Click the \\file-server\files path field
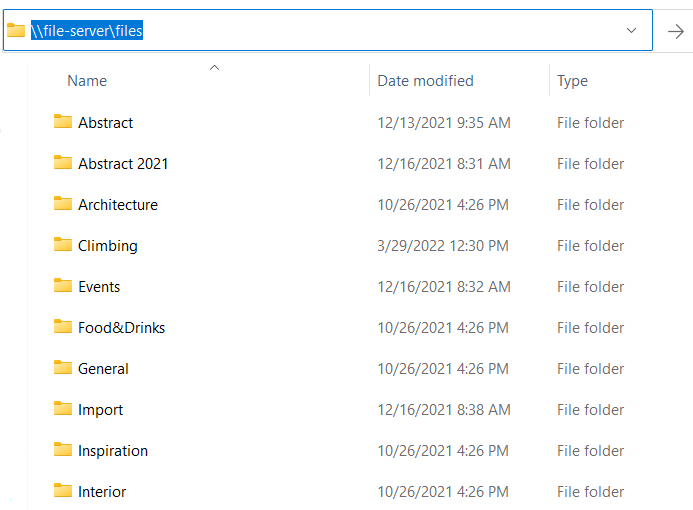Screen dimensions: 693x510 click(300, 31)
